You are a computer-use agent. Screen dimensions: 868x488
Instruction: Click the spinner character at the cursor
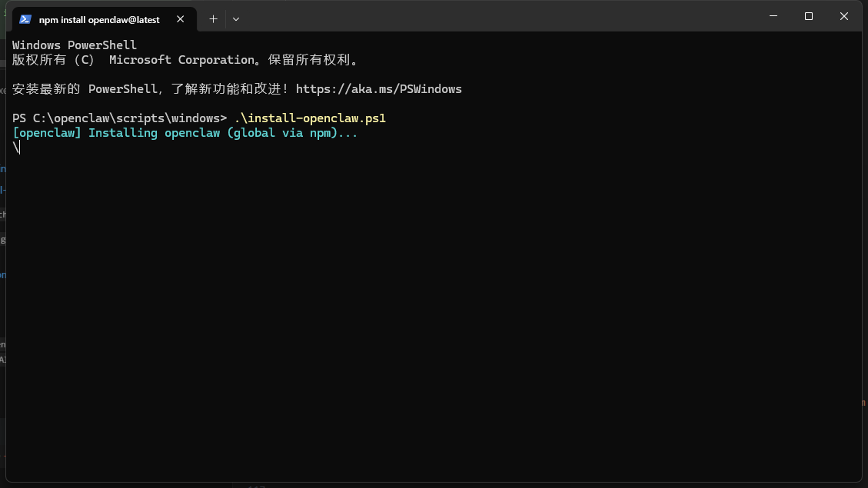coord(16,148)
